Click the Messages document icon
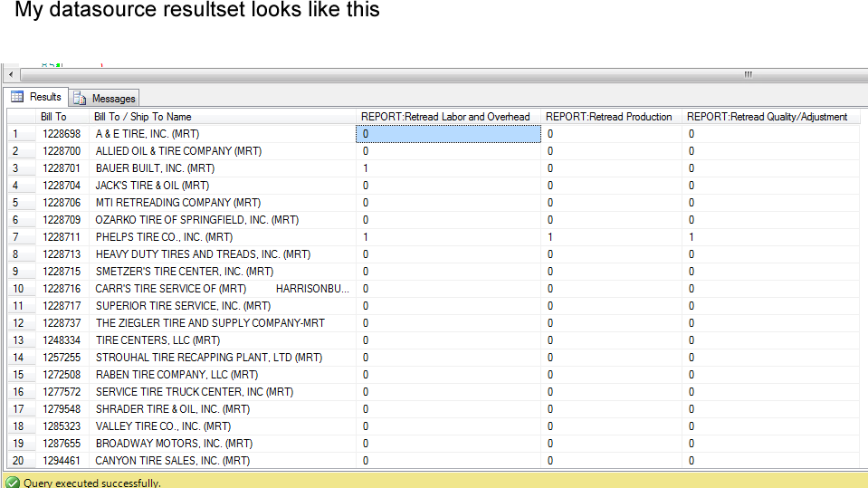This screenshot has height=488, width=868. point(80,98)
